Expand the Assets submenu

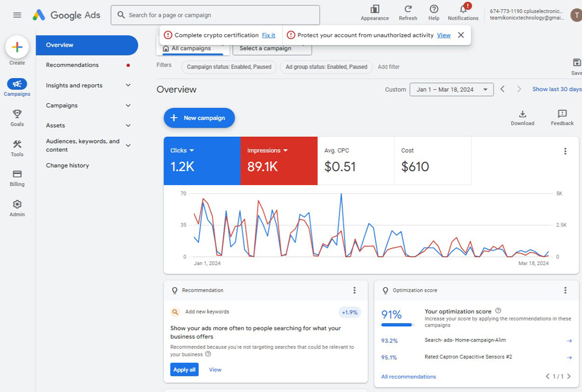tap(129, 125)
